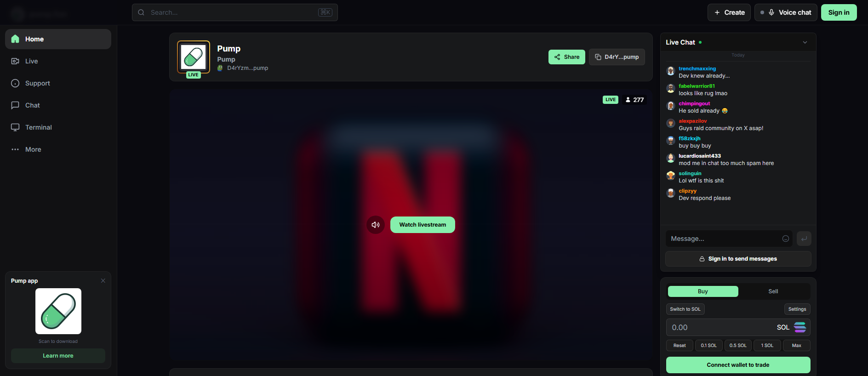Screen dimensions: 868x376
Task: Choose the 0.5 SOL preset
Action: tap(738, 346)
